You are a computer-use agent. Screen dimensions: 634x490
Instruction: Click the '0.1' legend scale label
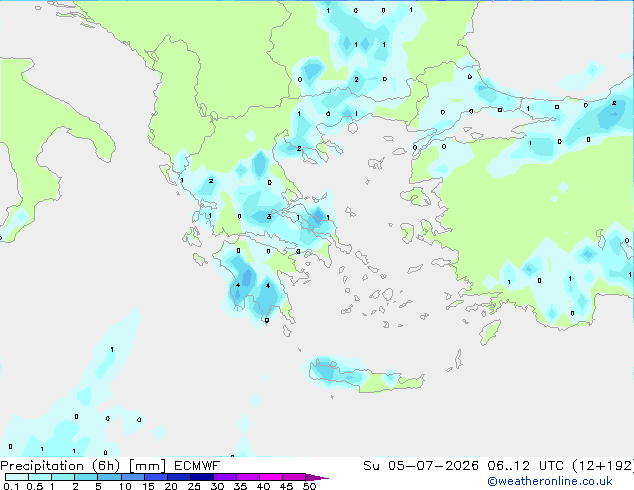pos(11,486)
